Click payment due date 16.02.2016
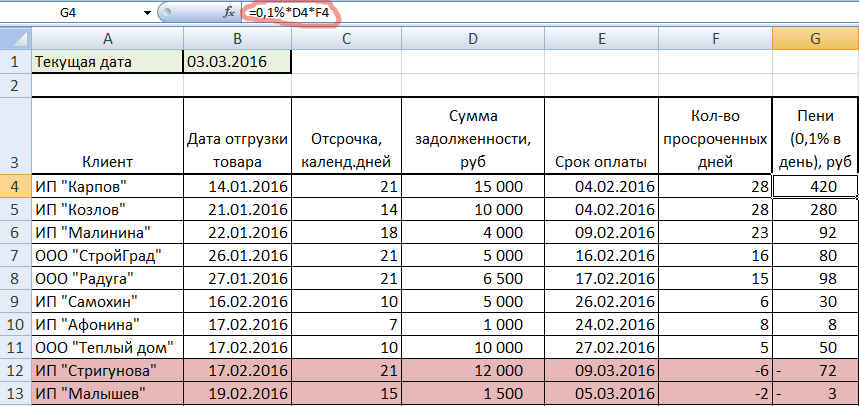This screenshot has height=406, width=859. [x=602, y=255]
